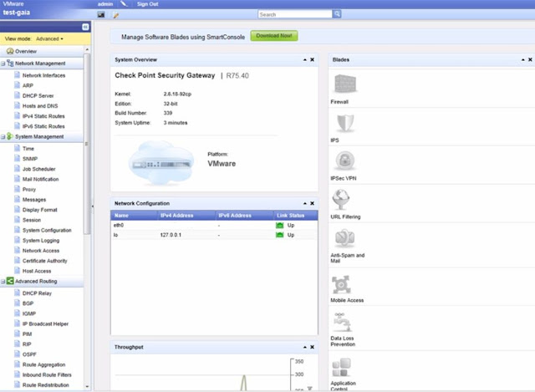This screenshot has height=392, width=535.
Task: Close the Throughput widget
Action: (312, 347)
